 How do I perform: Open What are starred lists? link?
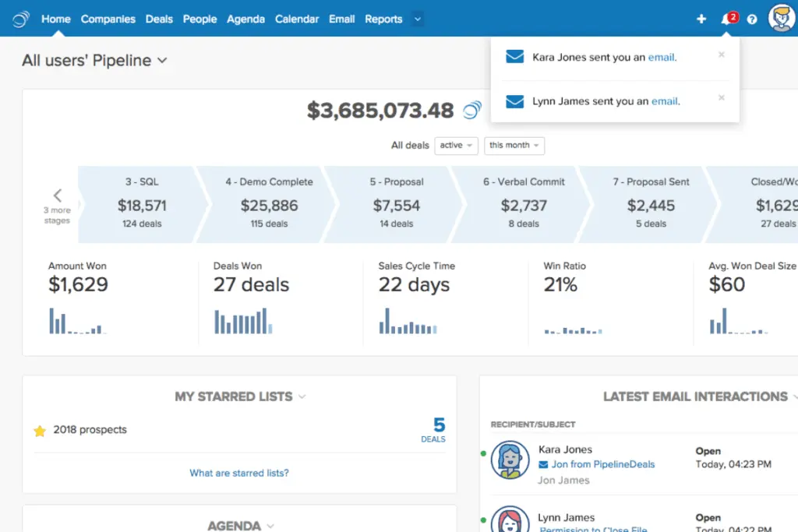tap(239, 473)
